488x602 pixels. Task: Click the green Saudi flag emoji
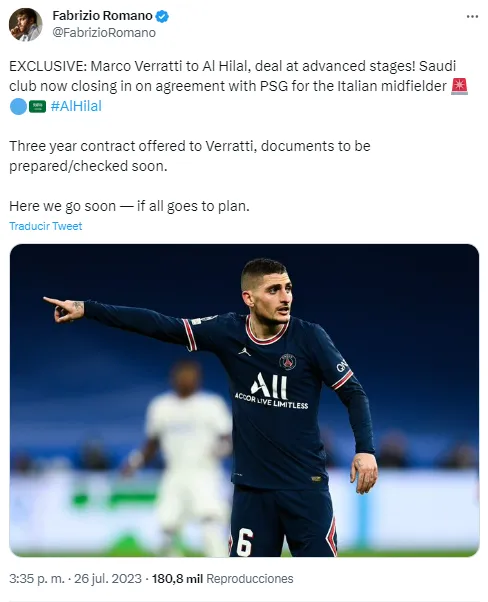tap(37, 106)
